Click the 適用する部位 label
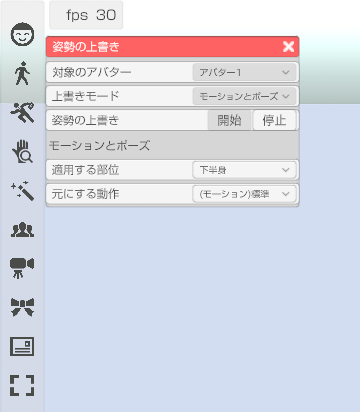Screen dimensions: 360x412 click(x=85, y=170)
